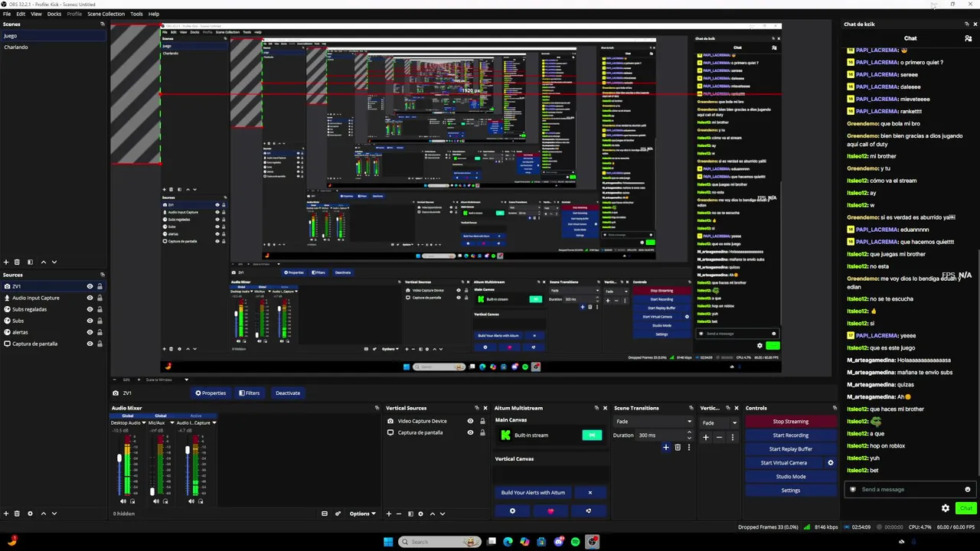This screenshot has height=551, width=980.
Task: Add a vertical source with plus icon
Action: pyautogui.click(x=388, y=514)
